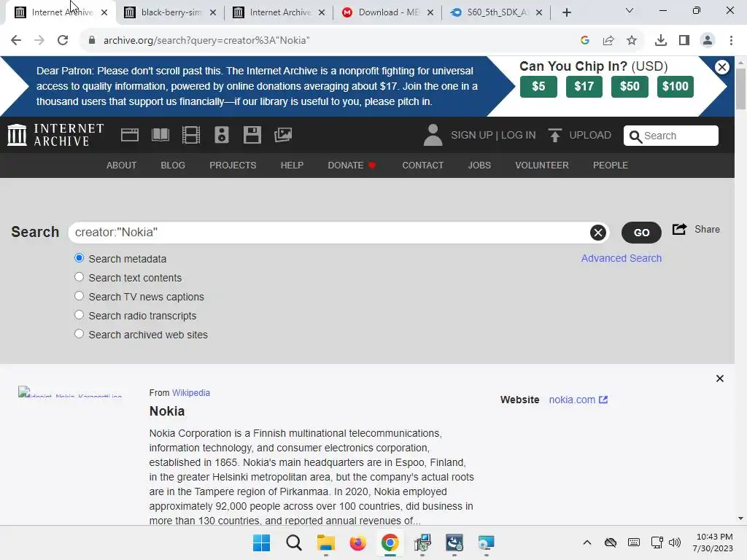Open Chrome three-dot menu
This screenshot has width=747, height=560.
click(731, 41)
